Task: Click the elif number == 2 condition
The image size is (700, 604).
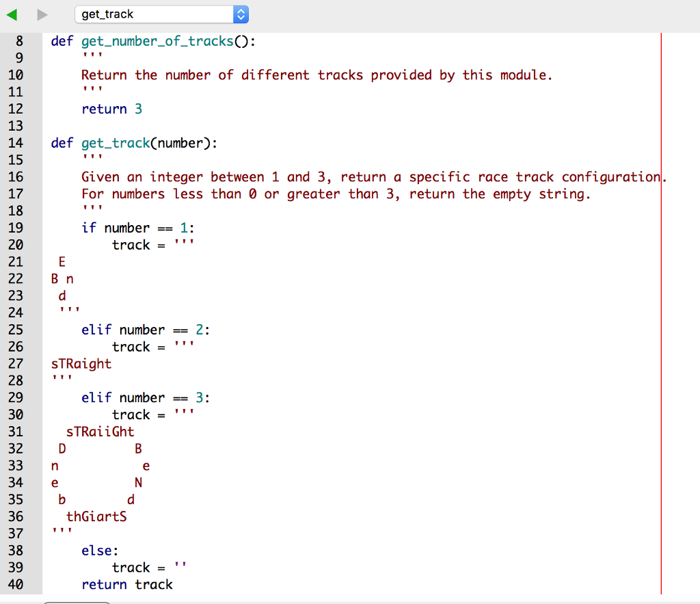Action: [x=144, y=330]
